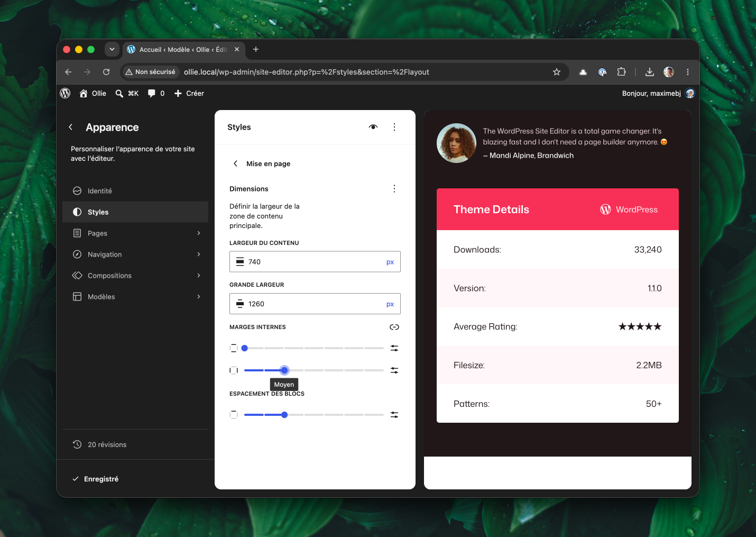756x537 pixels.
Task: Bookmark this page with star icon
Action: click(x=557, y=72)
